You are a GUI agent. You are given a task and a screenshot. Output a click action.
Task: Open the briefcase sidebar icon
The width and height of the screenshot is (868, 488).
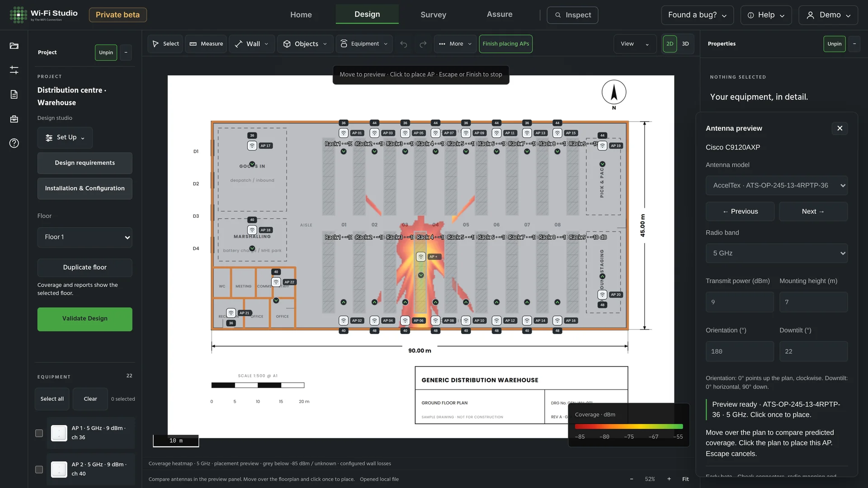(x=14, y=119)
